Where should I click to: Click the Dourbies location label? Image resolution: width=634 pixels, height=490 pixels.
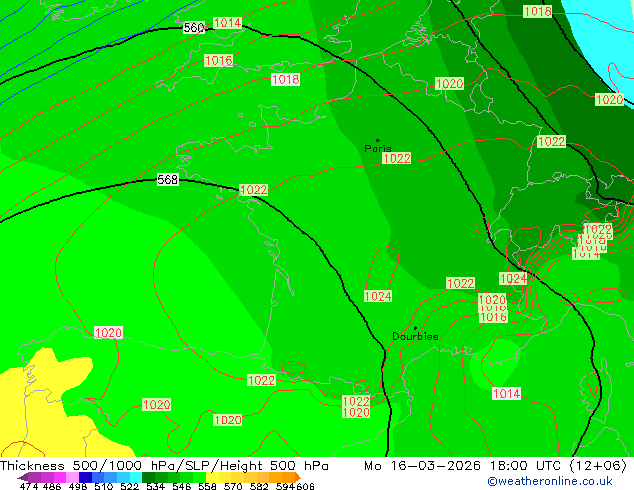point(415,336)
